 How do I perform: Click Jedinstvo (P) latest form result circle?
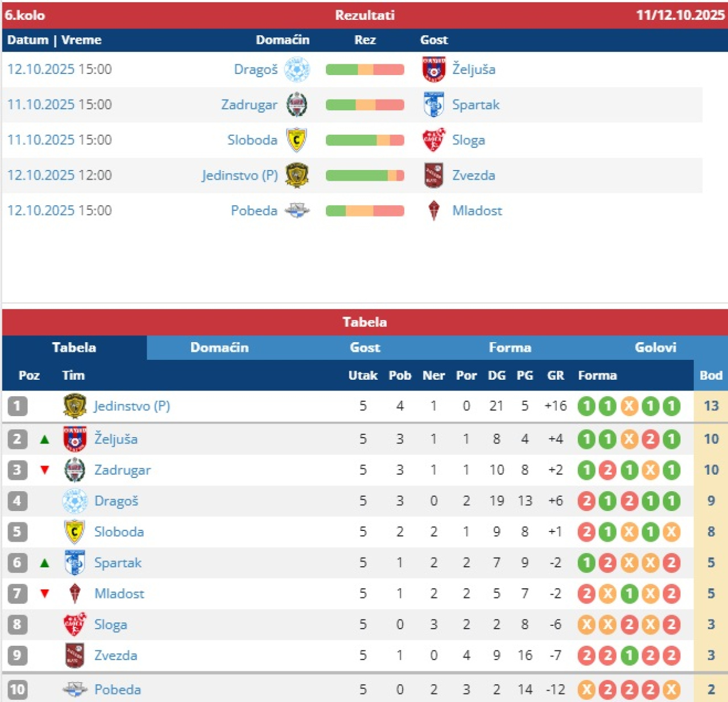[x=672, y=406]
